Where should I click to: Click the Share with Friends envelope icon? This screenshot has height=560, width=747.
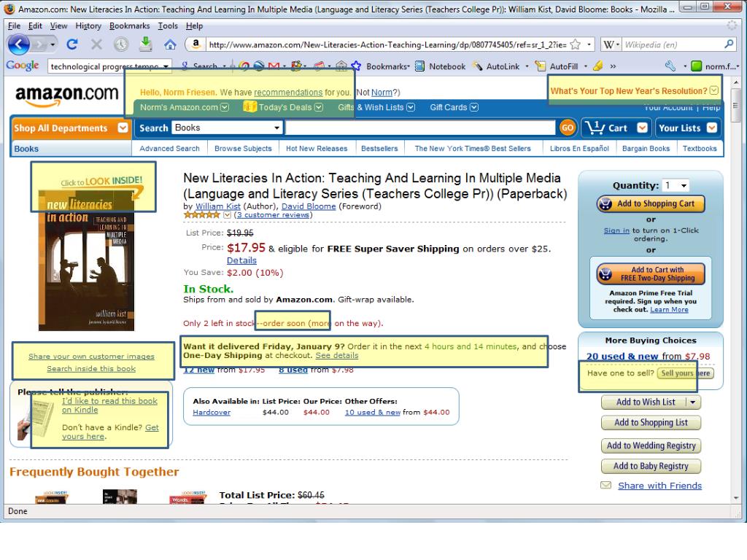[605, 485]
